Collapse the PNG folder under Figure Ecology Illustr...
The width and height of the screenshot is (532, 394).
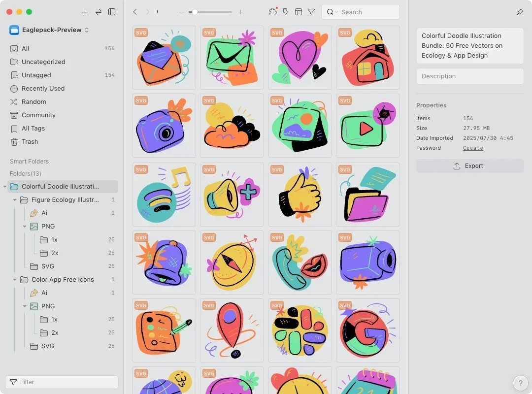[x=25, y=227]
